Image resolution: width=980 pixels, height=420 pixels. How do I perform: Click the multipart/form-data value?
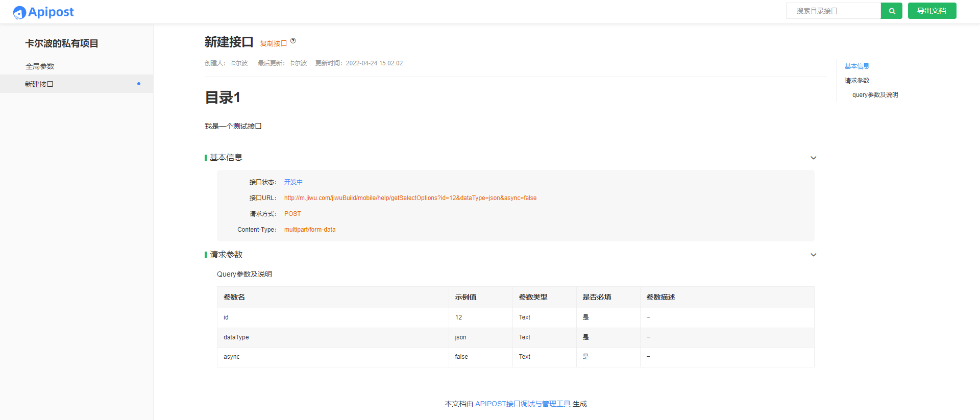310,230
